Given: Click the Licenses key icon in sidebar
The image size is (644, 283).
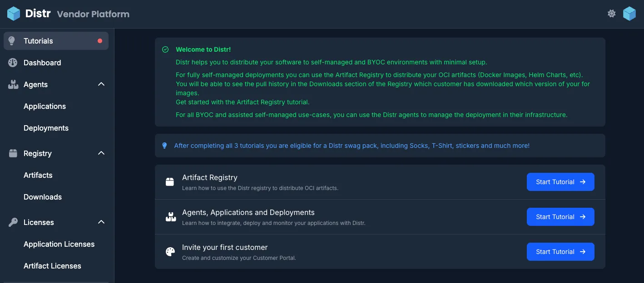Looking at the screenshot, I should 13,222.
